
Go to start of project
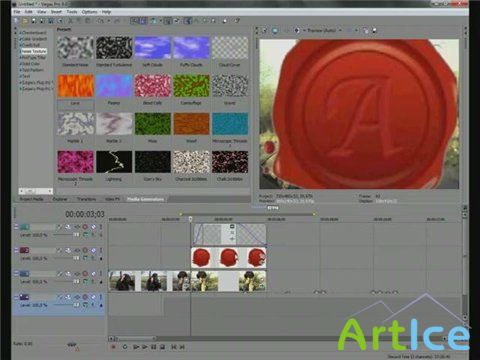click(x=174, y=347)
